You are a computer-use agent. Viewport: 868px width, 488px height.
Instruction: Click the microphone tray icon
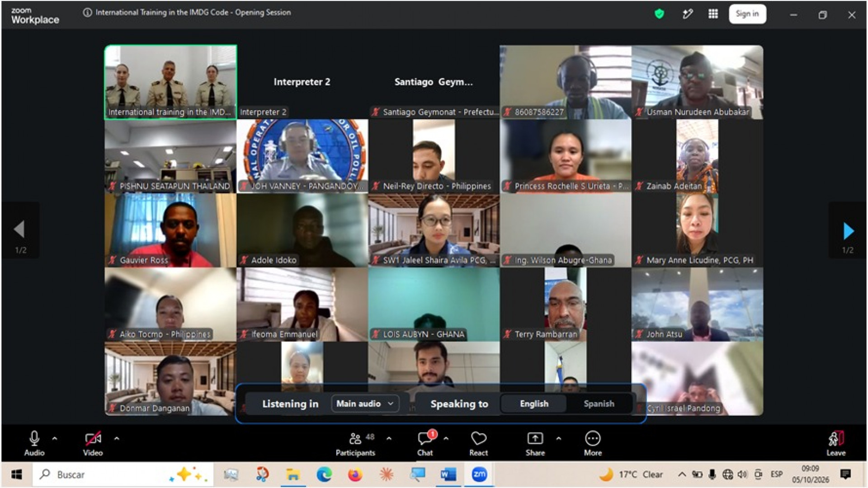point(712,474)
